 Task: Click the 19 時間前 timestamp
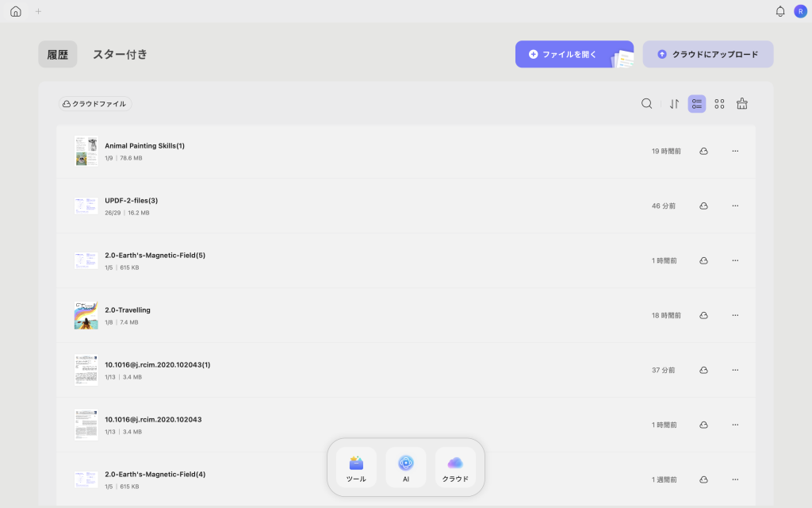(666, 152)
